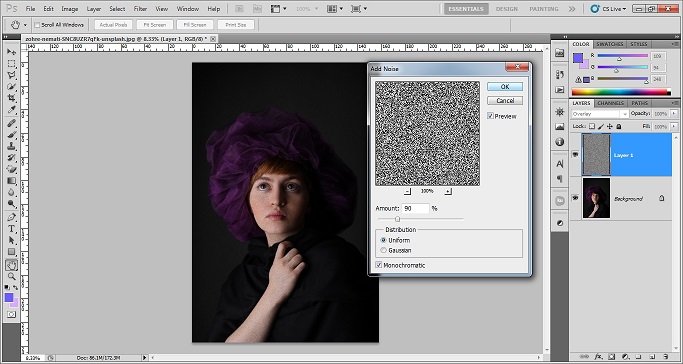Click Cancel in Add Noise dialog
Image resolution: width=683 pixels, height=364 pixels.
point(505,101)
